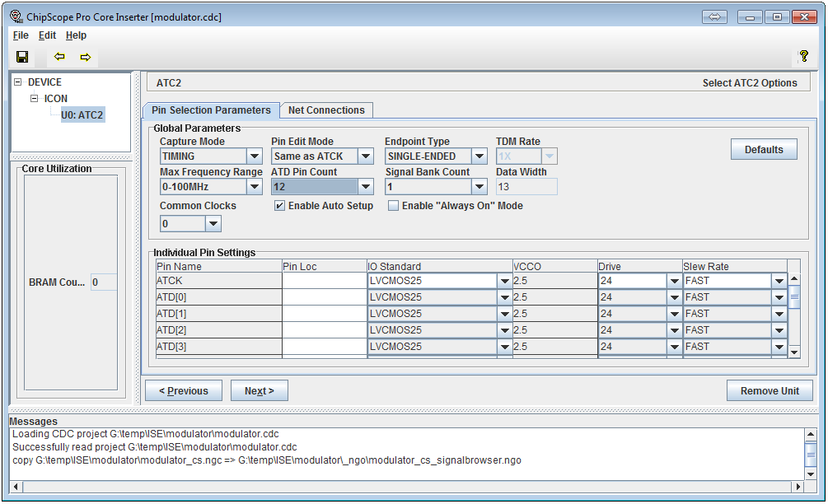
Task: Click the "Successfully read project" message line
Action: pos(155,447)
